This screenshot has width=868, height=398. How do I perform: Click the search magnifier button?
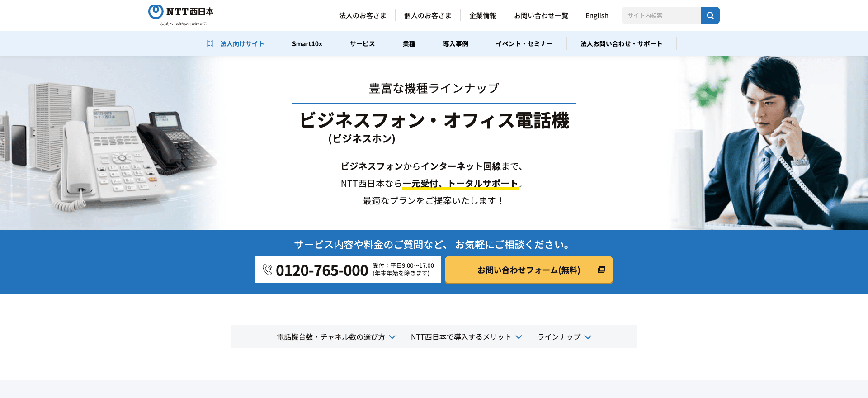tap(710, 15)
